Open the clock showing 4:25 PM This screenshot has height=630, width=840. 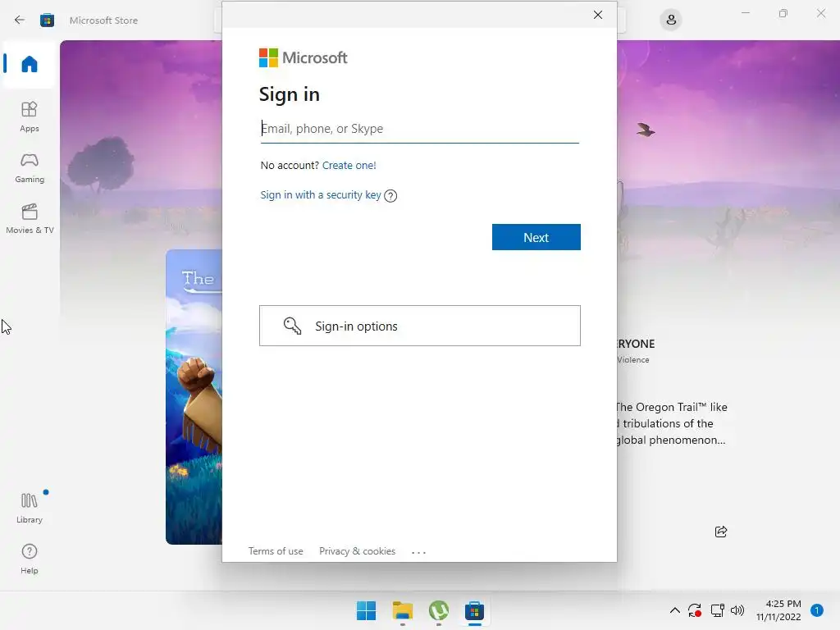pos(778,610)
